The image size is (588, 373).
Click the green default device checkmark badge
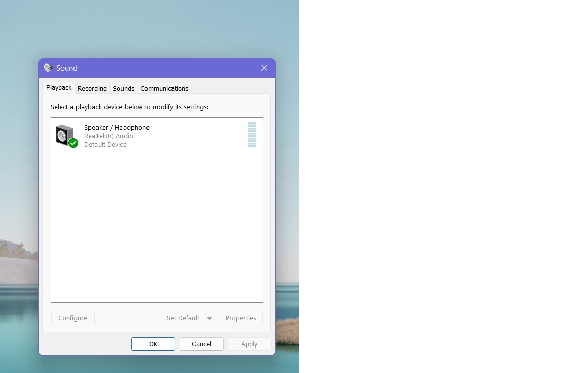pyautogui.click(x=73, y=143)
